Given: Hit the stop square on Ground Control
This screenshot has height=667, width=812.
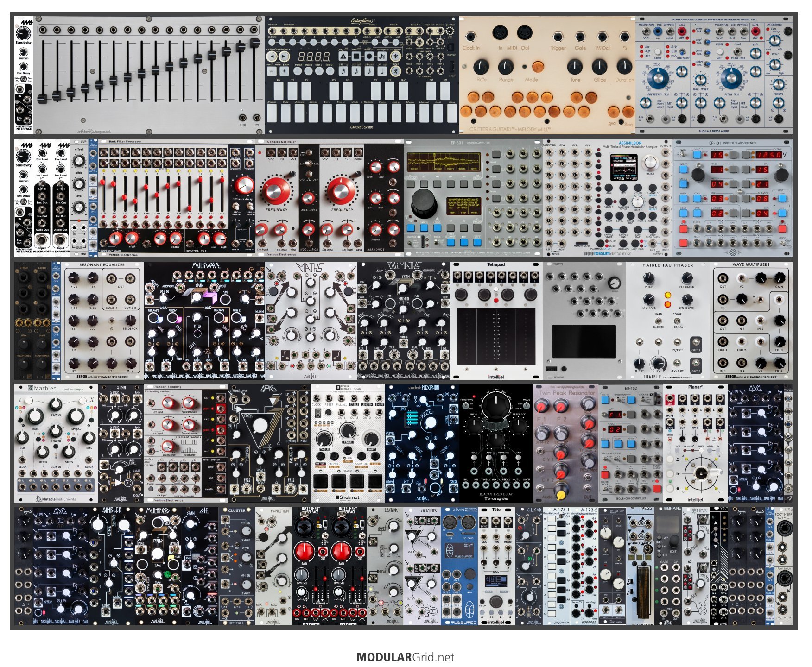Looking at the screenshot, I should pyautogui.click(x=355, y=56).
